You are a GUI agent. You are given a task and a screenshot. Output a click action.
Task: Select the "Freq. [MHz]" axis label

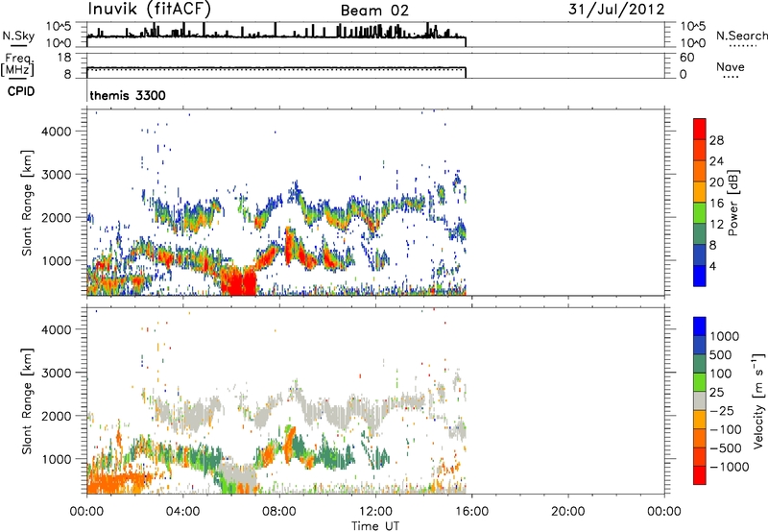[x=17, y=64]
